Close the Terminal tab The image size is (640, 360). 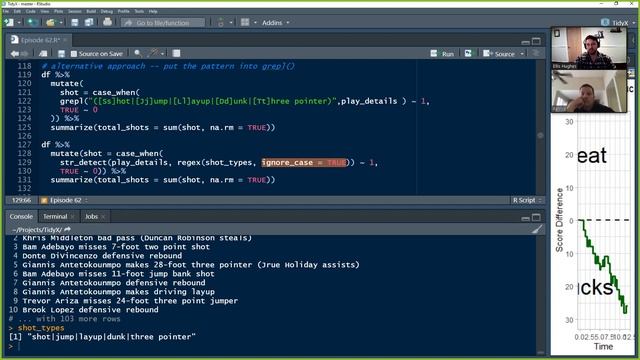coord(73,217)
